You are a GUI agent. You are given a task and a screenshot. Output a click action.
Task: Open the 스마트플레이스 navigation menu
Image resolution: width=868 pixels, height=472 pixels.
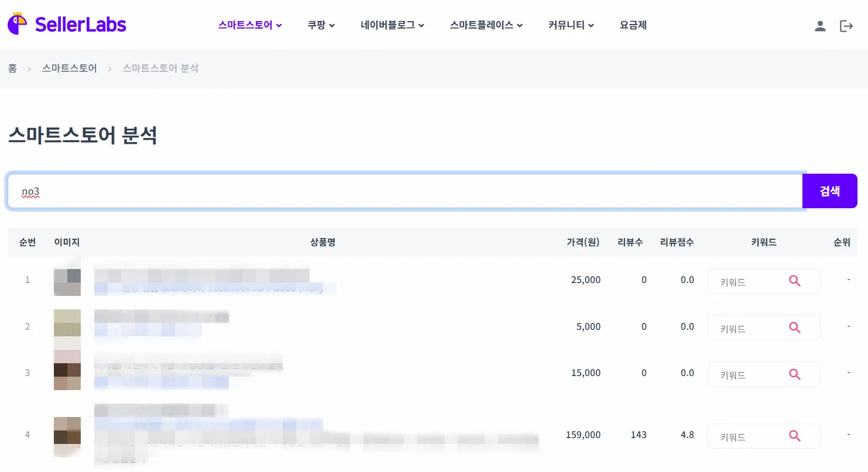pos(486,25)
